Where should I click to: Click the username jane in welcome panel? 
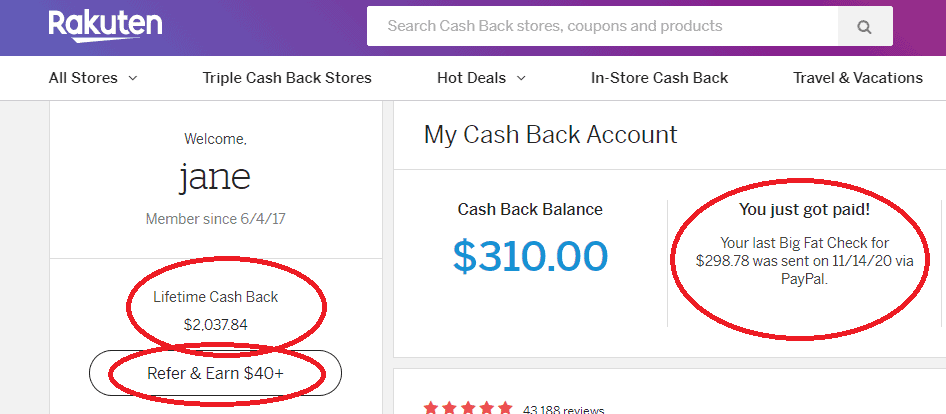[215, 177]
